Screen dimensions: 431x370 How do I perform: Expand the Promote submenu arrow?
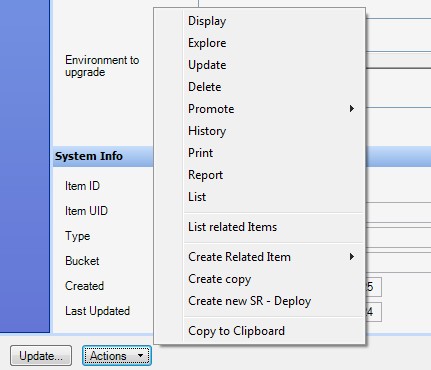[352, 109]
